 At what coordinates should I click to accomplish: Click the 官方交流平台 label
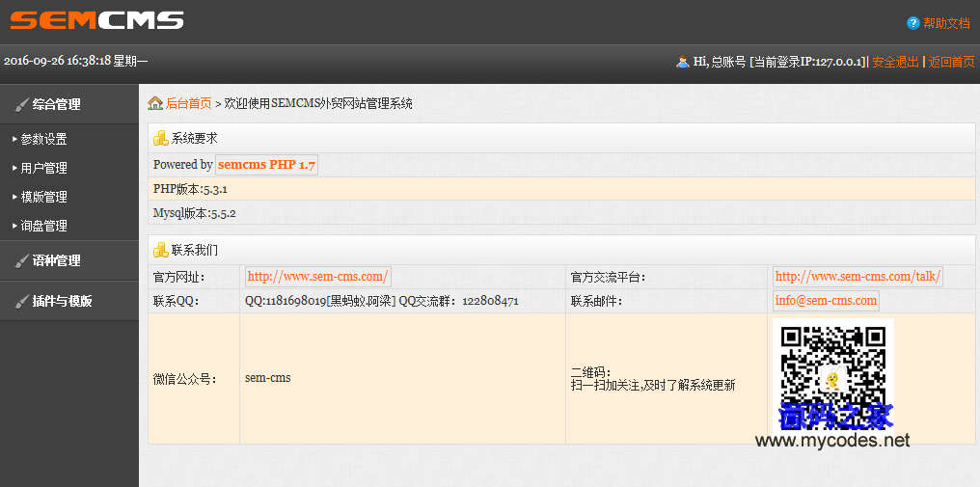click(x=608, y=277)
